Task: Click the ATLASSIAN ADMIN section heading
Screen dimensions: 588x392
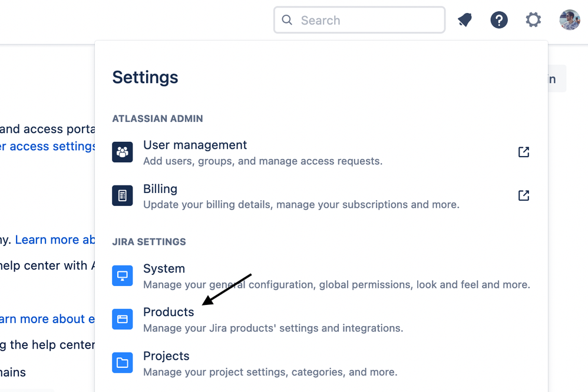Action: click(x=157, y=118)
